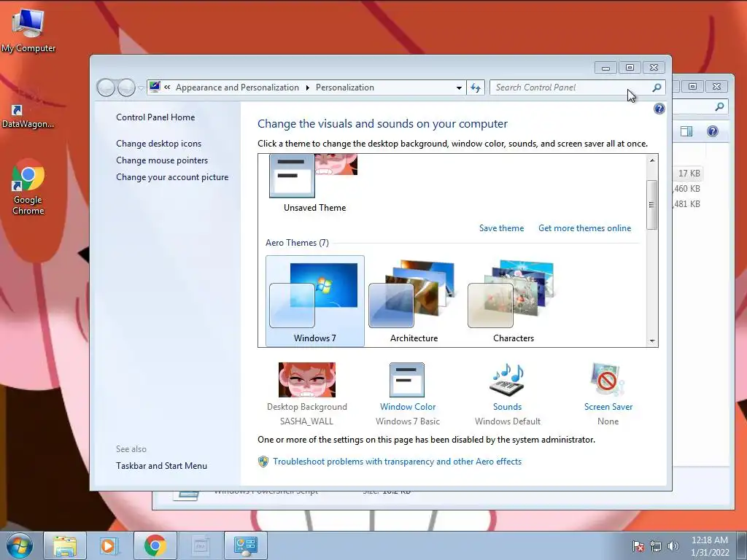Click the volume speaker tray icon

click(673, 546)
